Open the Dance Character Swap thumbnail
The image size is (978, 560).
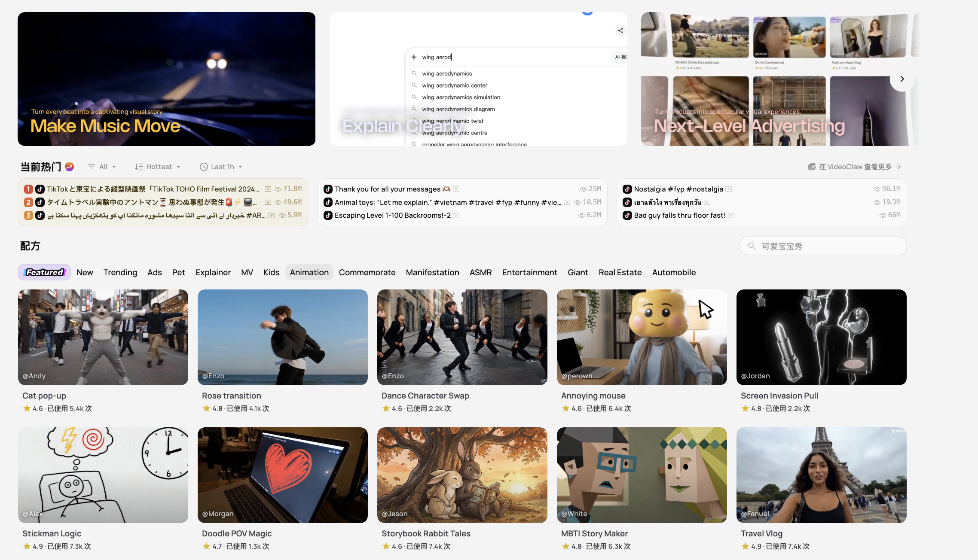[x=462, y=337]
